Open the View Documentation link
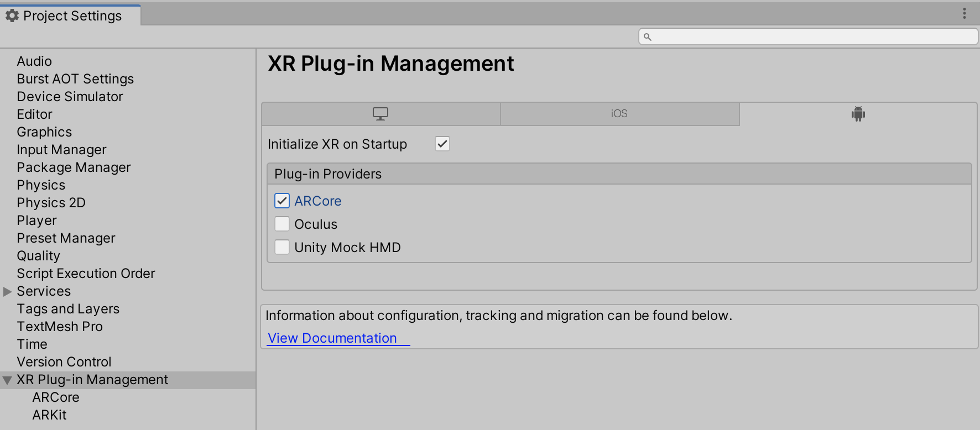 pos(332,338)
